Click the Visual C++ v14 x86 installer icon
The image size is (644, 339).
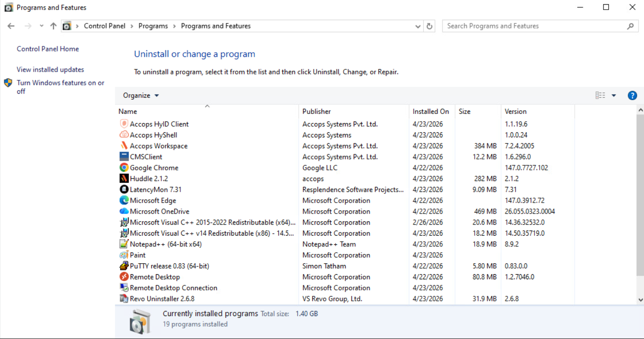click(124, 233)
